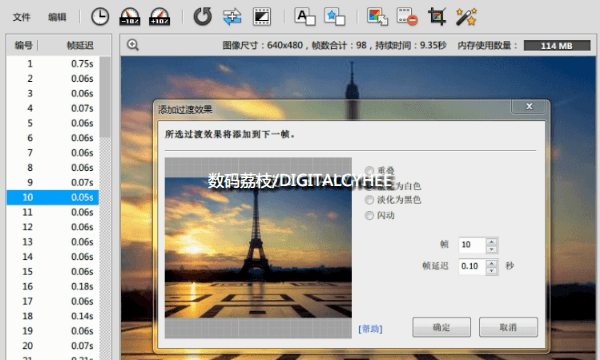This screenshot has width=600, height=360.
Task: Select frame 18 row with 0.14s
Action: [53, 316]
